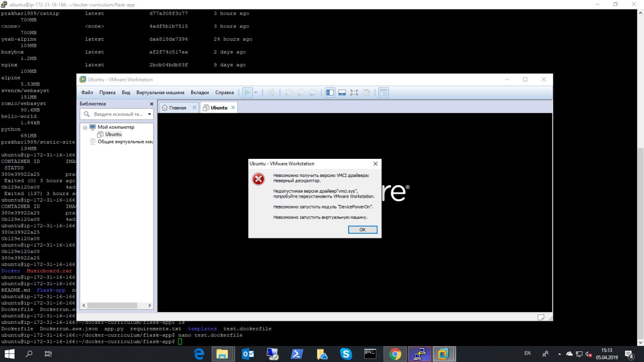644x362 pixels.
Task: Click the Unity mode toolbar icon
Action: pyautogui.click(x=366, y=93)
